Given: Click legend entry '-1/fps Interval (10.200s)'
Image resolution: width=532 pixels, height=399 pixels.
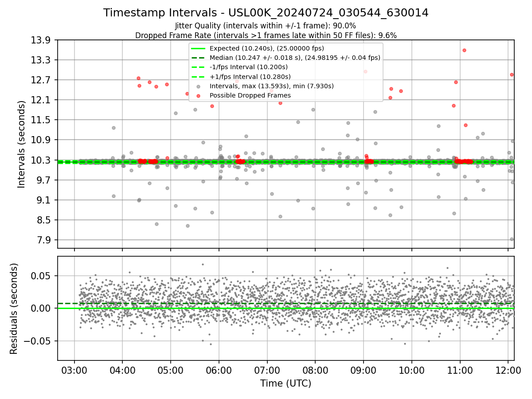Looking at the screenshot, I should click(x=249, y=67).
